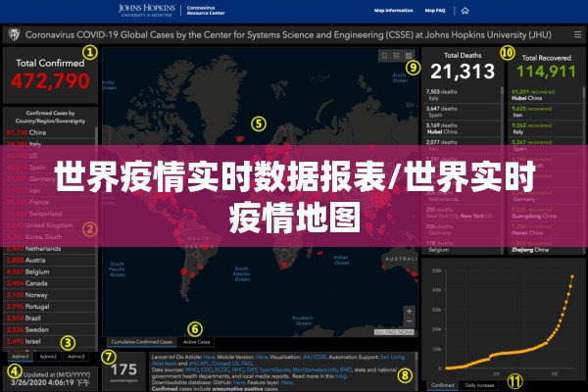Open the Map FAQ menu item
Image resolution: width=588 pixels, height=392 pixels.
[x=435, y=11]
